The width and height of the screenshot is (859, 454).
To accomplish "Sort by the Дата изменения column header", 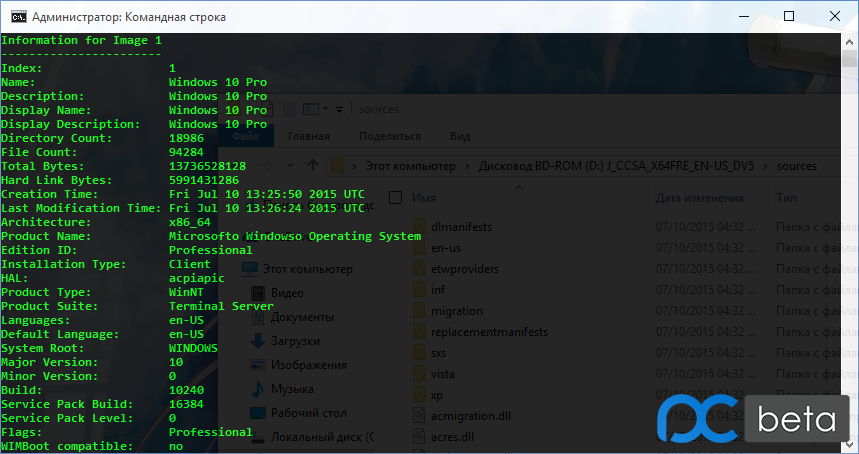I will 700,198.
